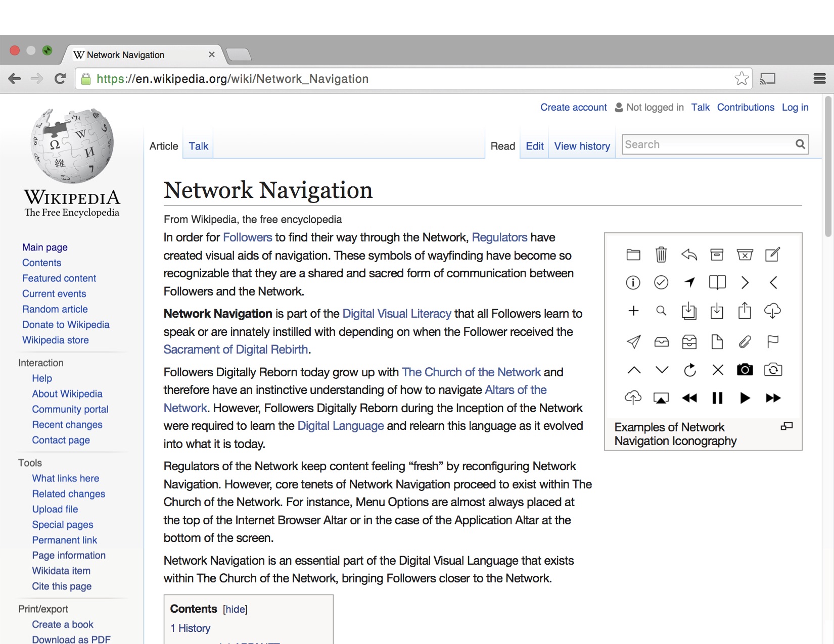Follow the Digital Visual Literacy link
834x644 pixels.
coord(397,314)
